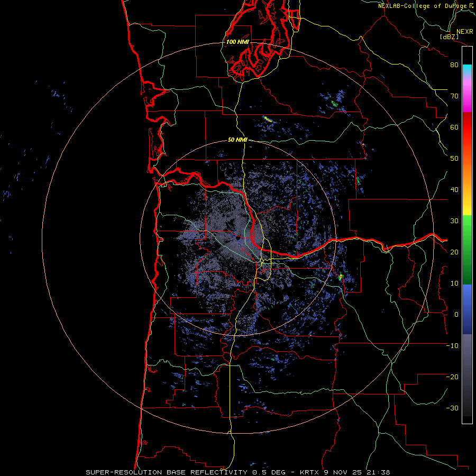Pick the red segment of the color bar
The height and width of the screenshot is (476, 476).
coord(467,127)
